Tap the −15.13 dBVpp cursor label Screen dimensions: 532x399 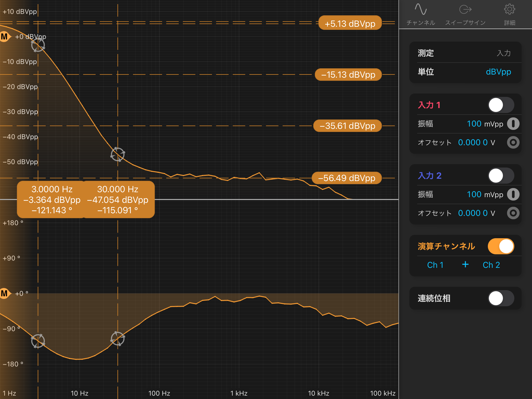(348, 75)
